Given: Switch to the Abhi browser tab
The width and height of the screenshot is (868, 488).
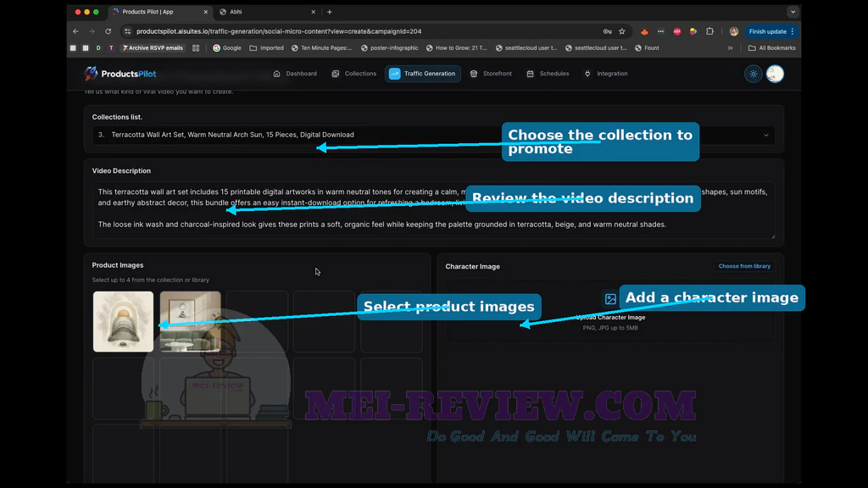Looking at the screenshot, I should pyautogui.click(x=265, y=12).
